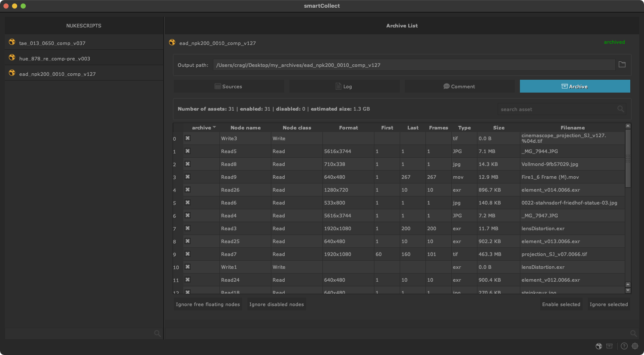
Task: Click the archive box icon in bottom toolbar
Action: 609,346
